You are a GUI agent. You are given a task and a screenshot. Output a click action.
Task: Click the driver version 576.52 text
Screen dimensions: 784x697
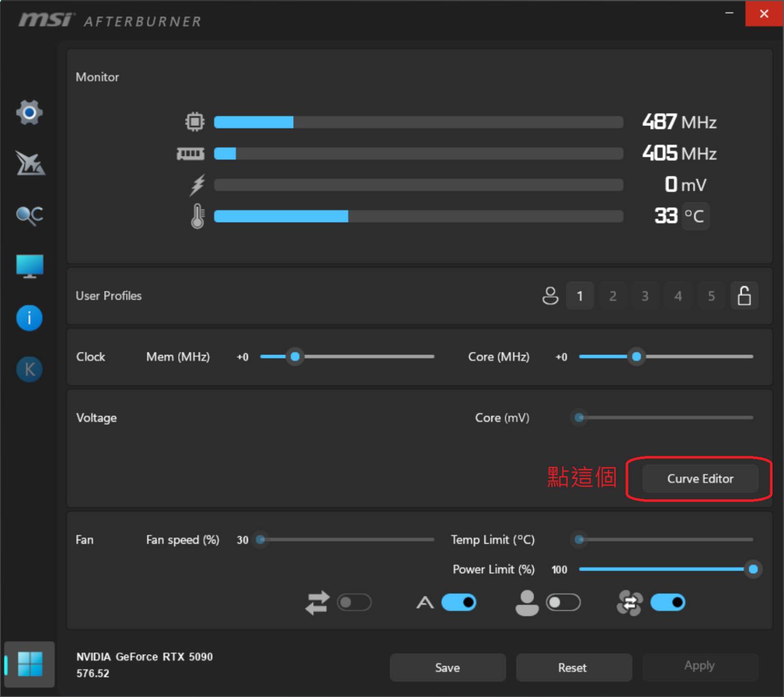tap(93, 673)
